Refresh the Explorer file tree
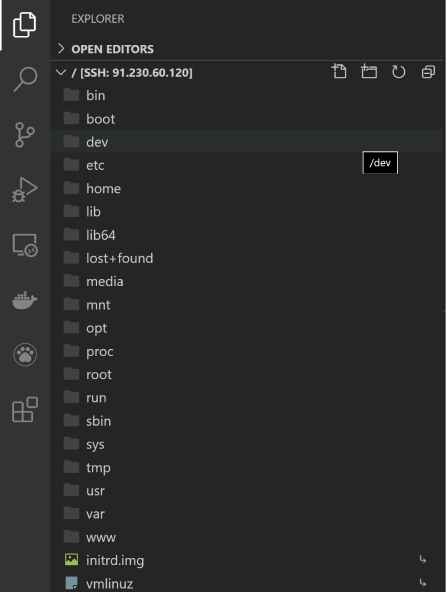Screen dimensions: 446x592 coord(398,72)
